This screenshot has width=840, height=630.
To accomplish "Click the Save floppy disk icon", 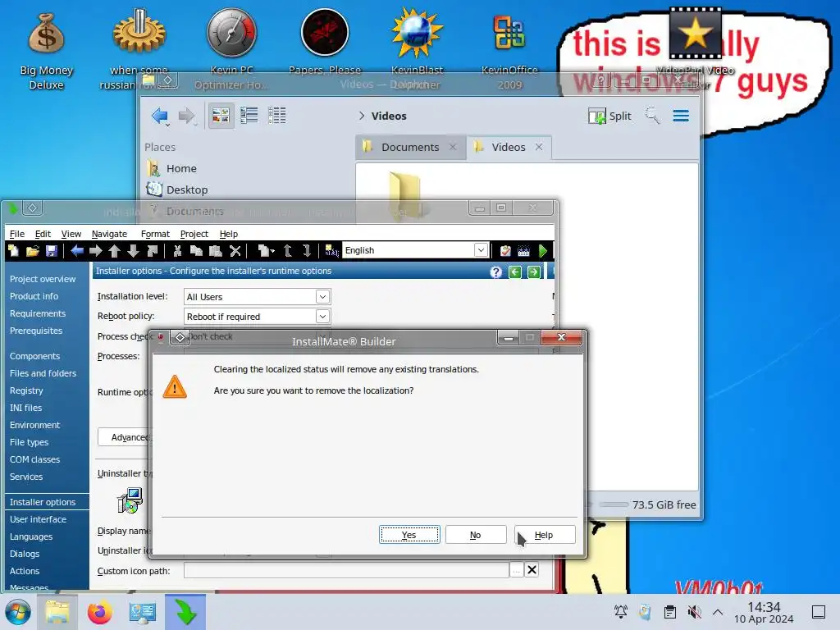I will 52,251.
